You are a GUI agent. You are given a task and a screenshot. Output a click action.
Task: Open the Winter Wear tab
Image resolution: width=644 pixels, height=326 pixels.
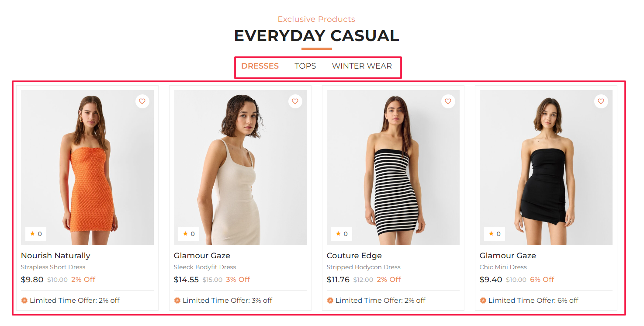362,66
